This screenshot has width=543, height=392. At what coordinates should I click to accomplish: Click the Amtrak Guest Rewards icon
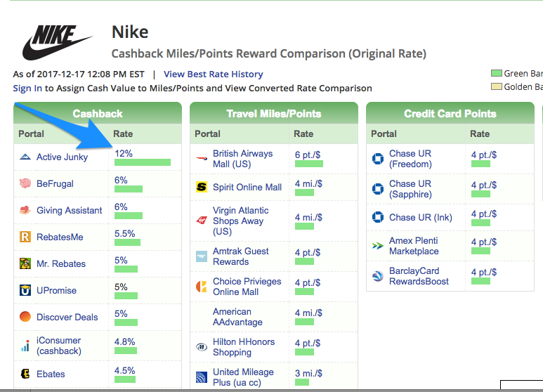tap(202, 256)
